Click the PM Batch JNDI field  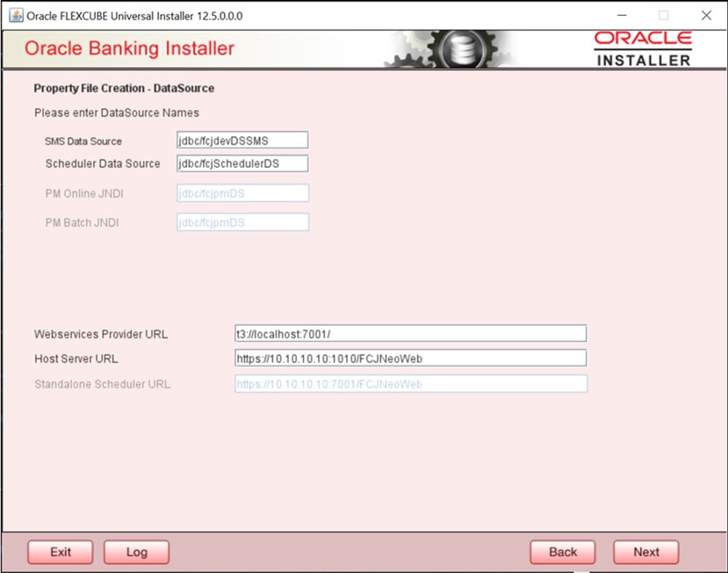(243, 222)
